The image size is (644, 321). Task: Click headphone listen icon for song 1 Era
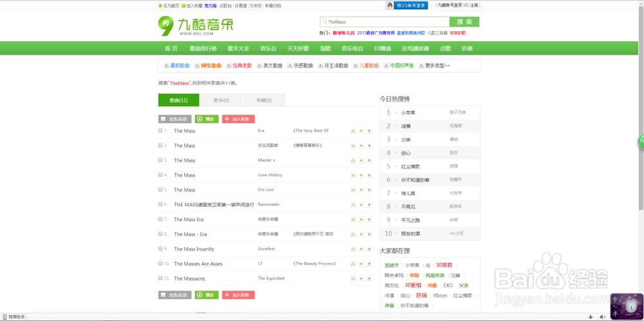(353, 131)
